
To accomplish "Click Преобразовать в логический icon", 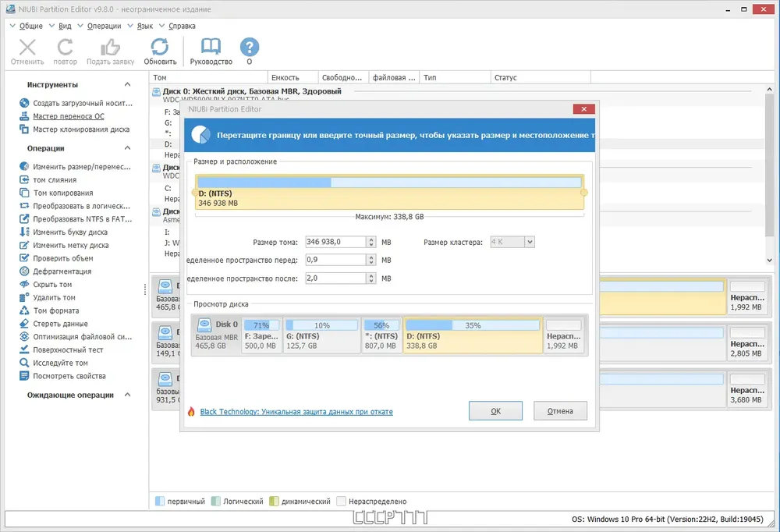I will coord(24,205).
